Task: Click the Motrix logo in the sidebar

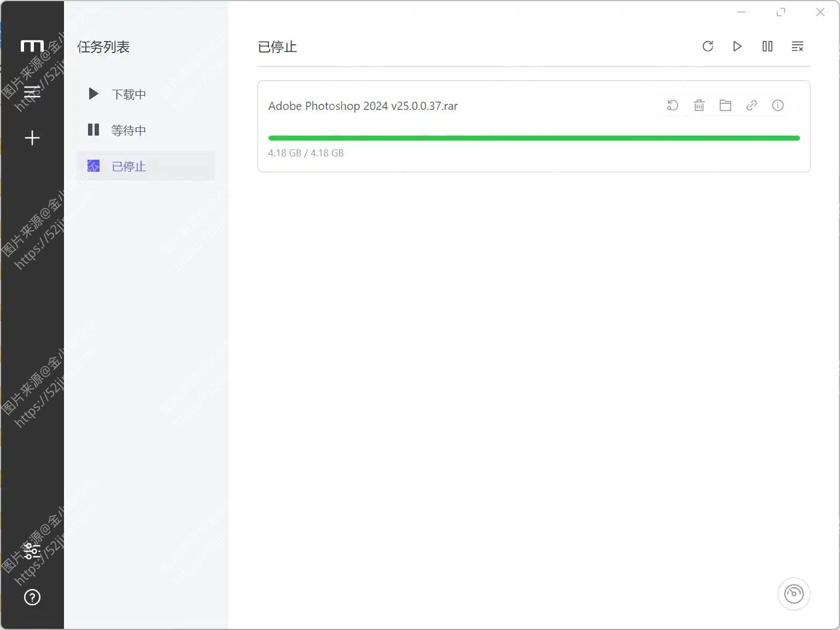Action: tap(32, 46)
